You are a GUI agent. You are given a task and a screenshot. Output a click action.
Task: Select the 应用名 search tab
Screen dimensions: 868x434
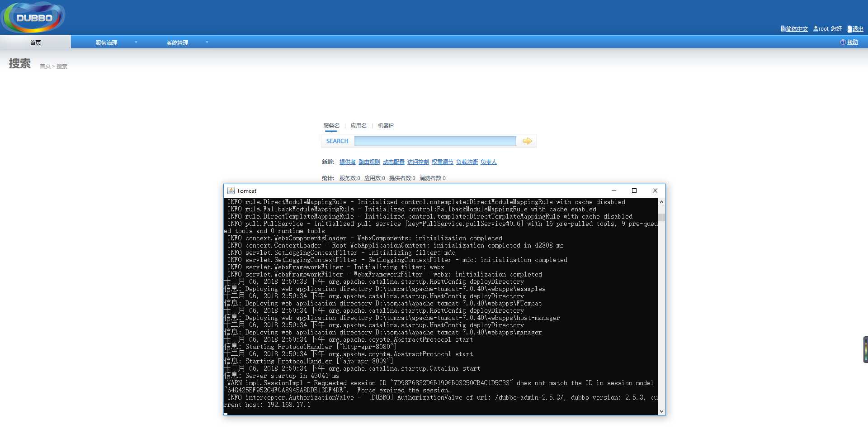click(359, 126)
